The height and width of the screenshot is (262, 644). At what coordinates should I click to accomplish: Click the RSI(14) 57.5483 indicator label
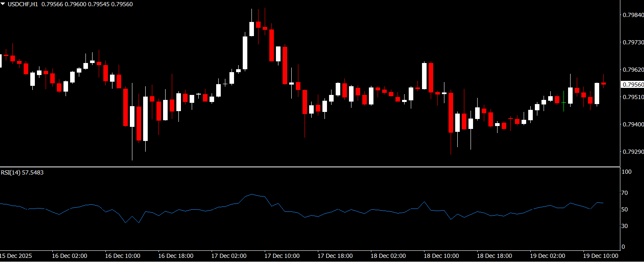[x=22, y=172]
